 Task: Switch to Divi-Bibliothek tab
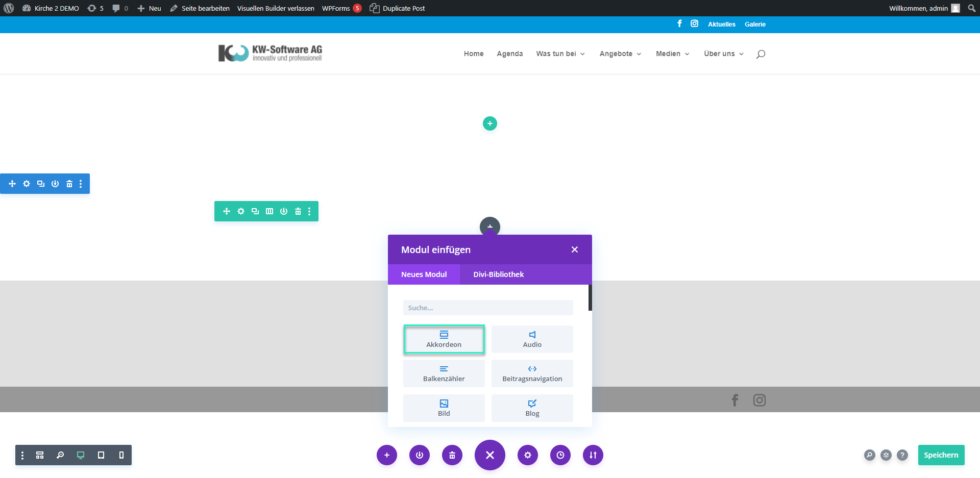498,274
